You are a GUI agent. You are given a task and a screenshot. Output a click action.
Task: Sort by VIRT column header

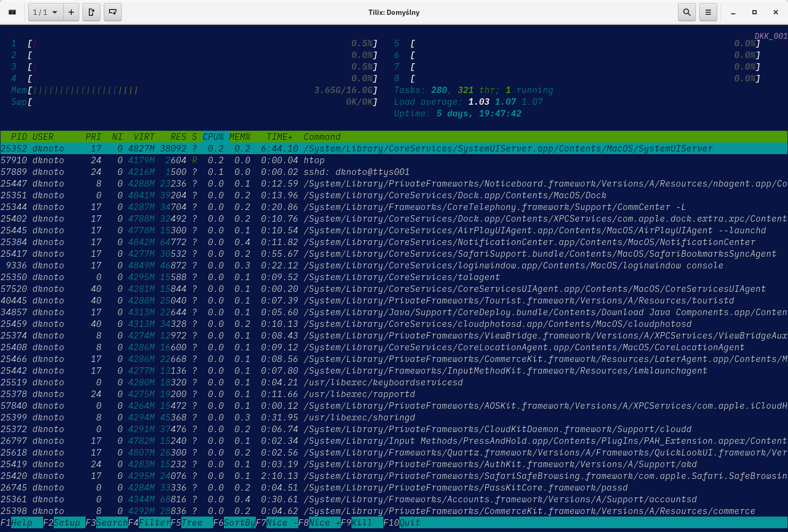144,137
